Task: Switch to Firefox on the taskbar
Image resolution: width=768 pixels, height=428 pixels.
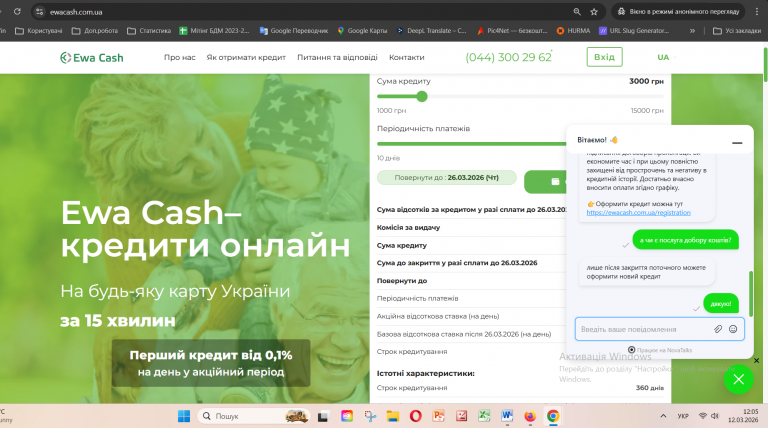Action: 530,416
